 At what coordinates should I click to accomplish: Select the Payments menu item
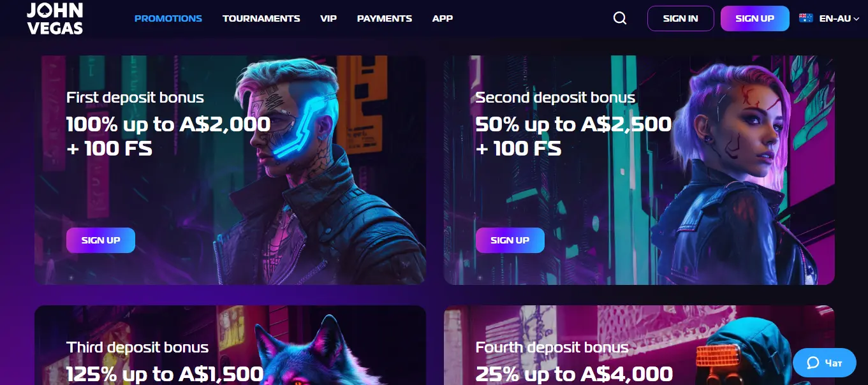click(x=385, y=18)
